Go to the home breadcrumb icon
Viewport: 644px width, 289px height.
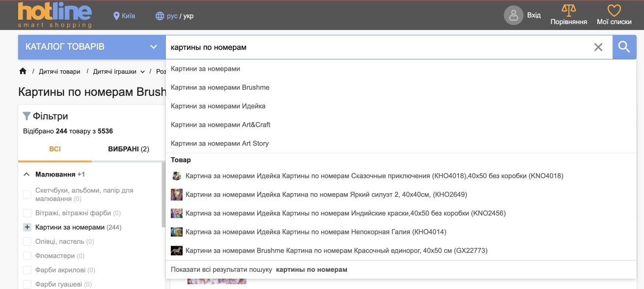coord(23,71)
